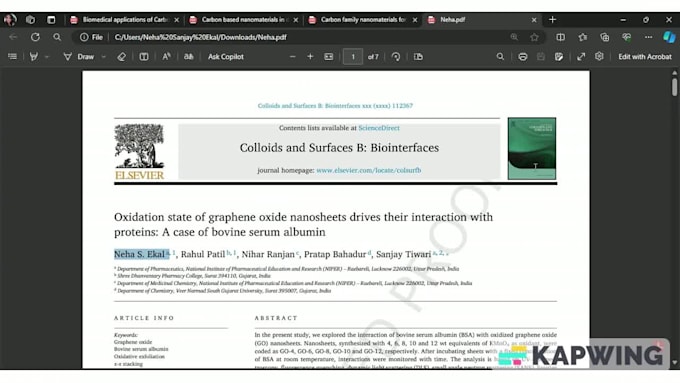Select the Highlight tool
This screenshot has width=680, height=383.
coord(33,57)
